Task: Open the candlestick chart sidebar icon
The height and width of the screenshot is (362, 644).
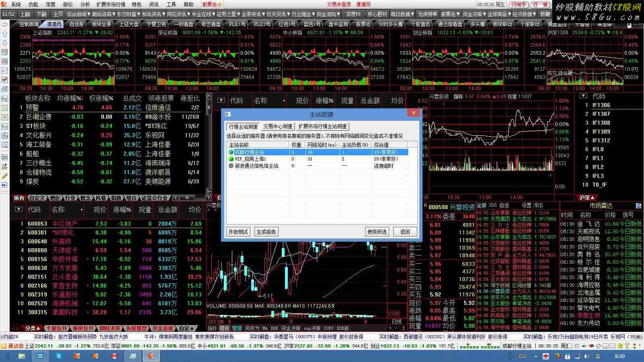Action: tap(5, 80)
